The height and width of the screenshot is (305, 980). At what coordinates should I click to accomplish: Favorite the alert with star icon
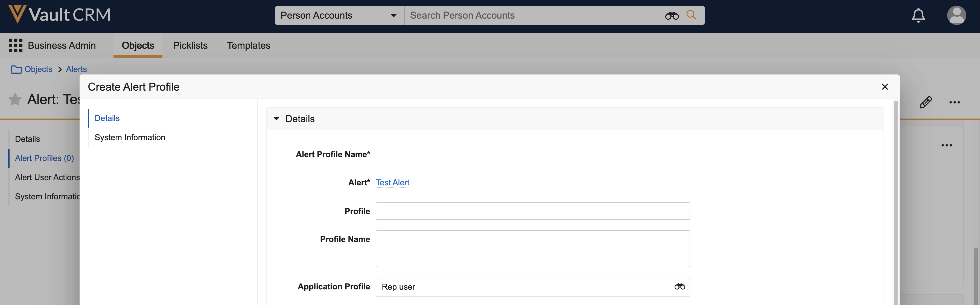tap(15, 99)
